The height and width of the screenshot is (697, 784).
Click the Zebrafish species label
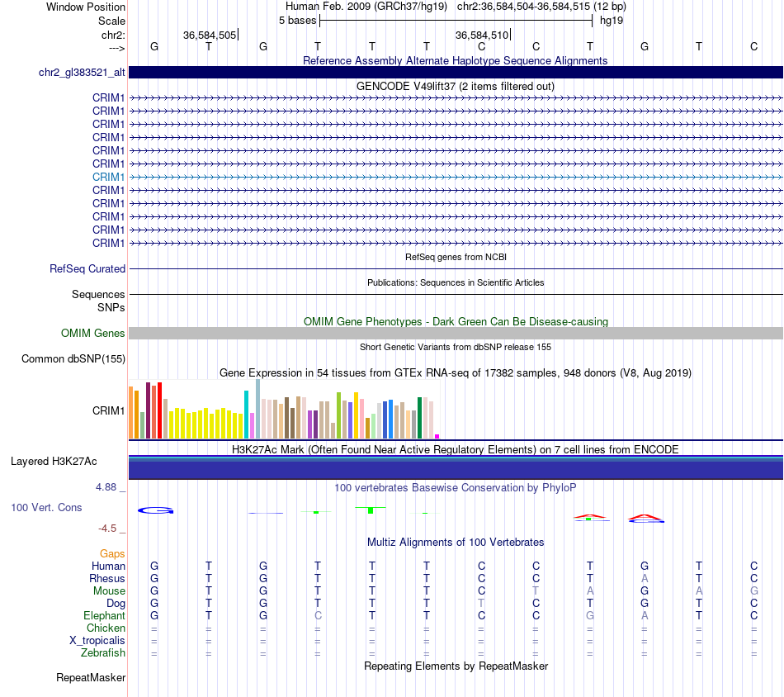pos(103,652)
